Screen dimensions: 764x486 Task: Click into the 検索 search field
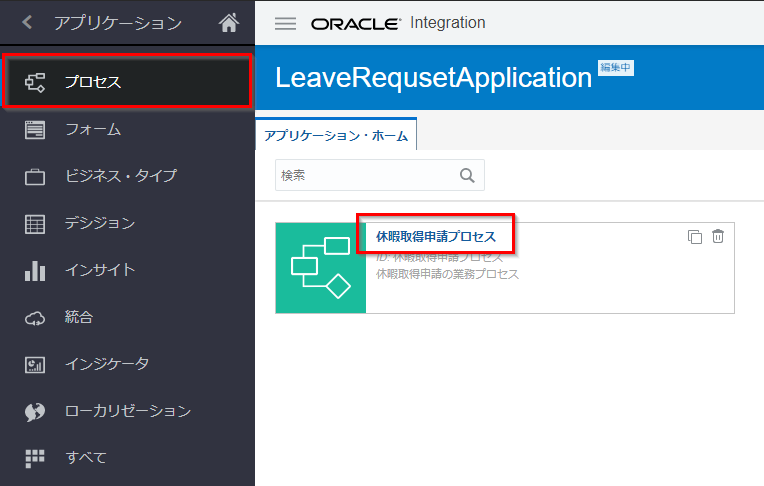(365, 175)
